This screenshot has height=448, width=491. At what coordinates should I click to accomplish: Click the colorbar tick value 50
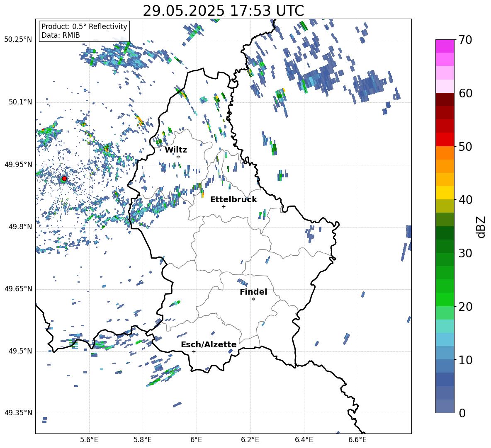(465, 146)
